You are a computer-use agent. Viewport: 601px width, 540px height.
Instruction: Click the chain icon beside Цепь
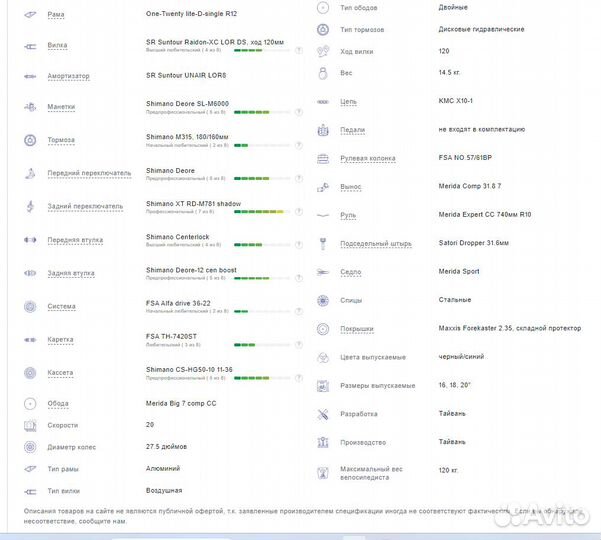tap(323, 102)
